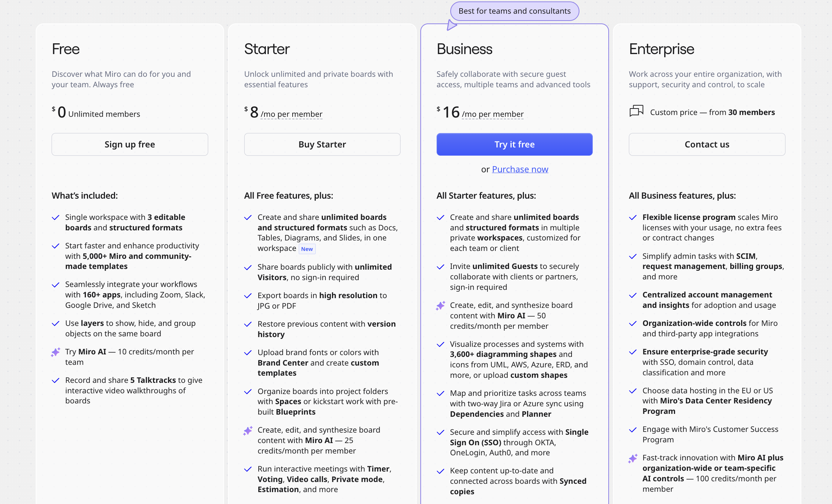This screenshot has width=832, height=504.
Task: Click checkmark beside 3,600+ diagramming shapes feature
Action: (x=441, y=344)
